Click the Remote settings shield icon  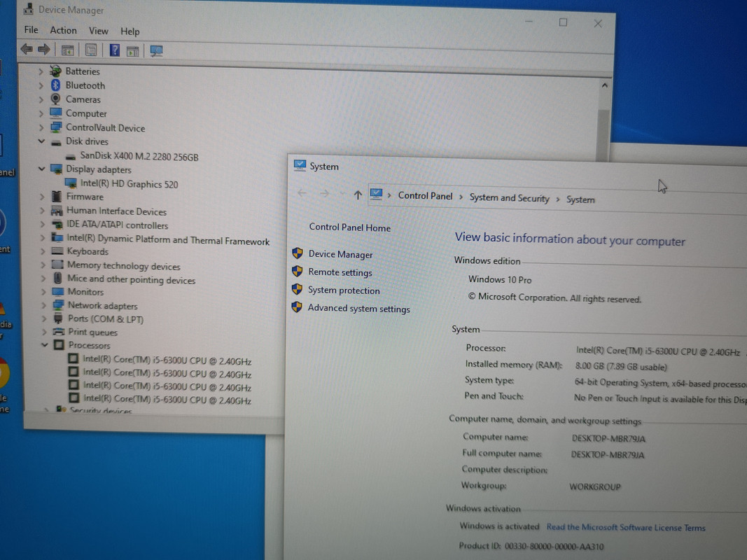[x=298, y=272]
